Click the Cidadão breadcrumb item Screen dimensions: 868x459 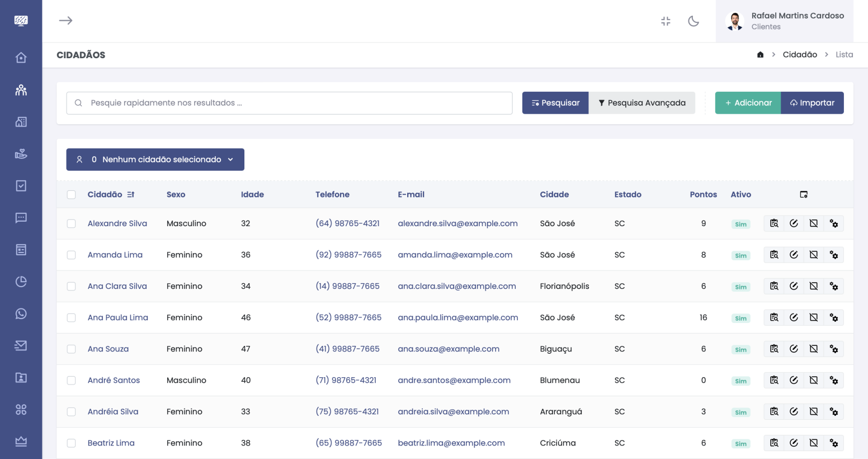point(799,54)
